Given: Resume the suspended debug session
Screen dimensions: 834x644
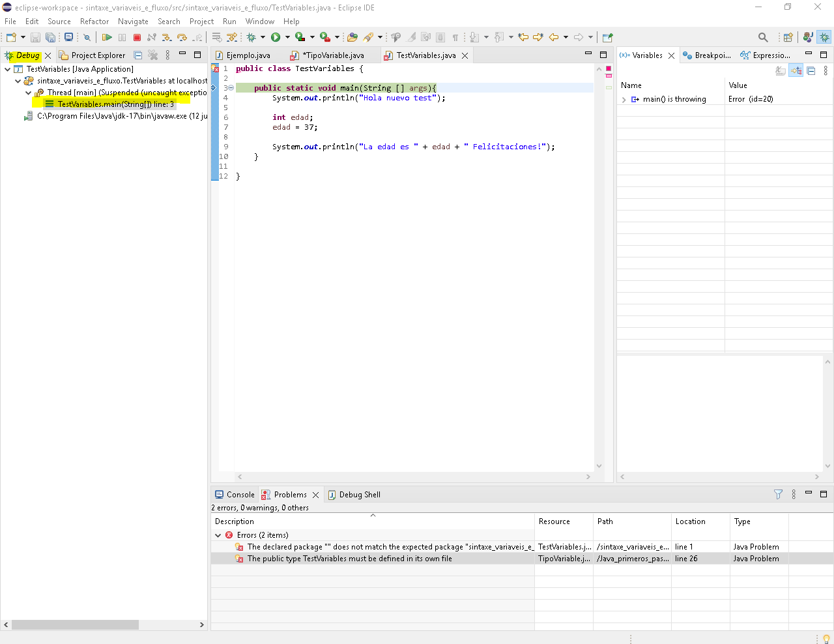Looking at the screenshot, I should click(107, 37).
